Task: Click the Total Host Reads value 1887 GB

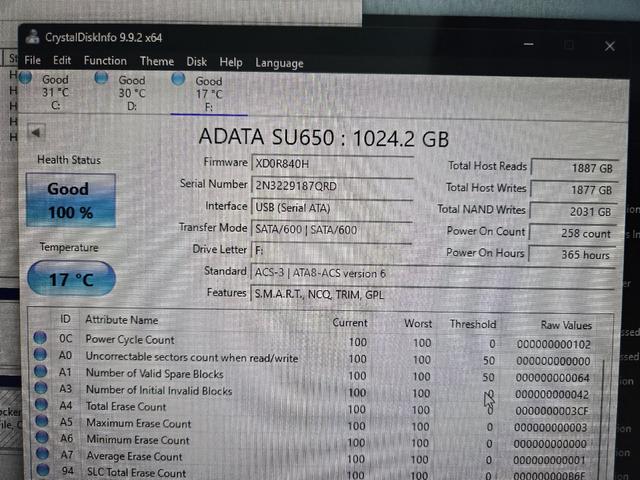Action: [x=575, y=168]
